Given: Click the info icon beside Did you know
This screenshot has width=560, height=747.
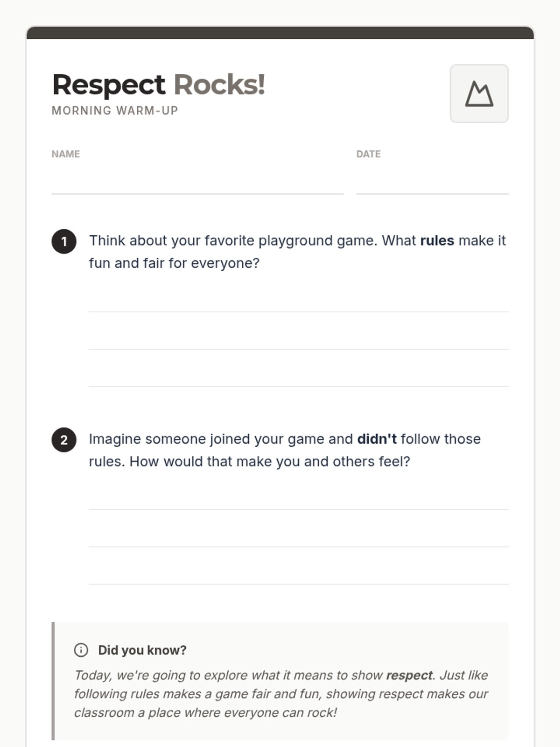Looking at the screenshot, I should click(81, 650).
